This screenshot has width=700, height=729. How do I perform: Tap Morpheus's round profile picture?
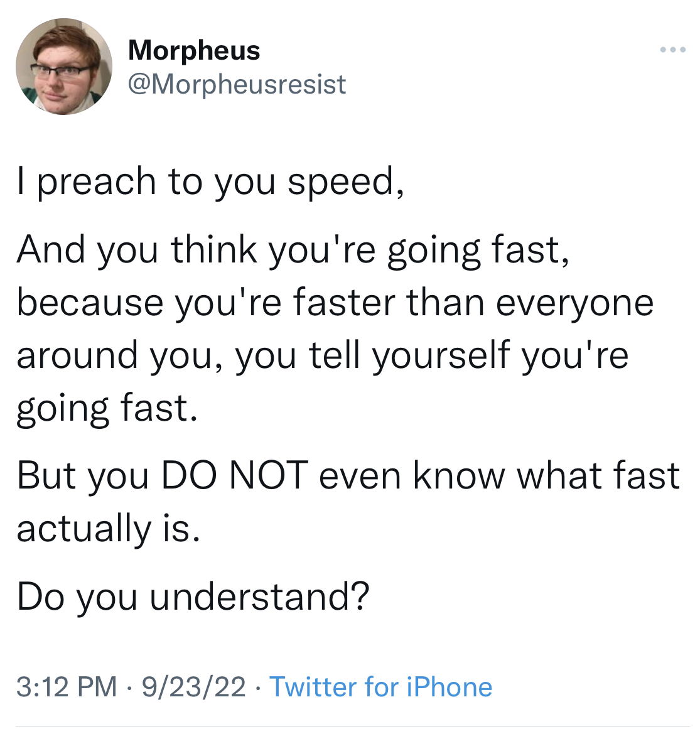click(64, 67)
